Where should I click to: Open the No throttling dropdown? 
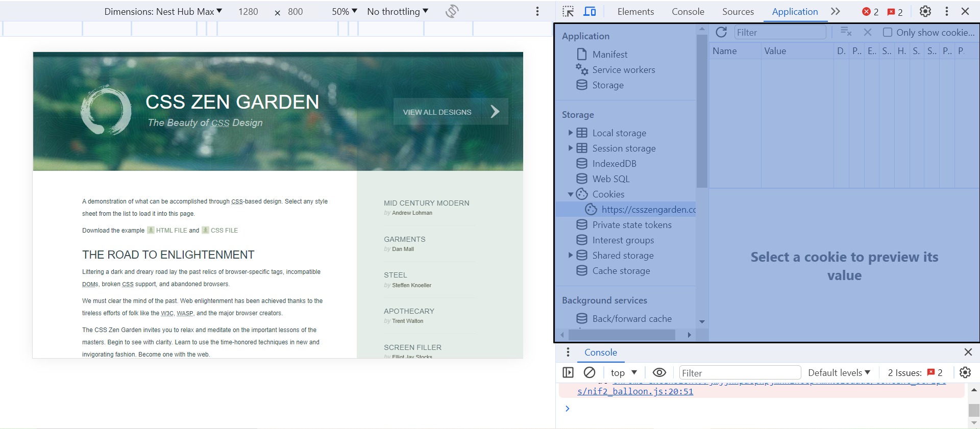(x=398, y=11)
